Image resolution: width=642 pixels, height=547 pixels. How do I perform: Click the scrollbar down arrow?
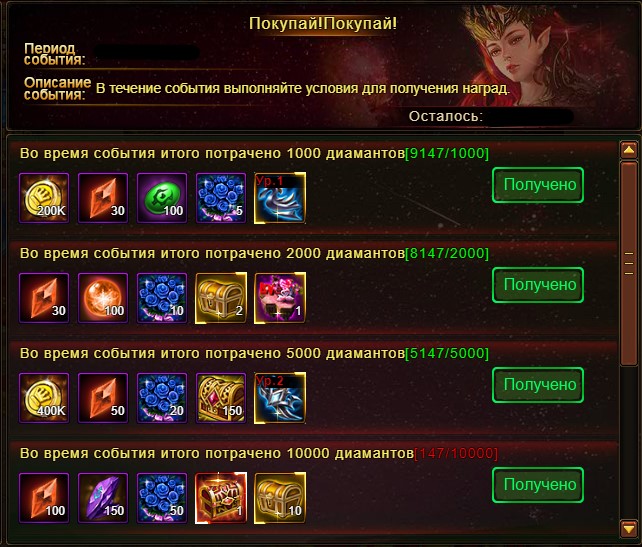(629, 528)
